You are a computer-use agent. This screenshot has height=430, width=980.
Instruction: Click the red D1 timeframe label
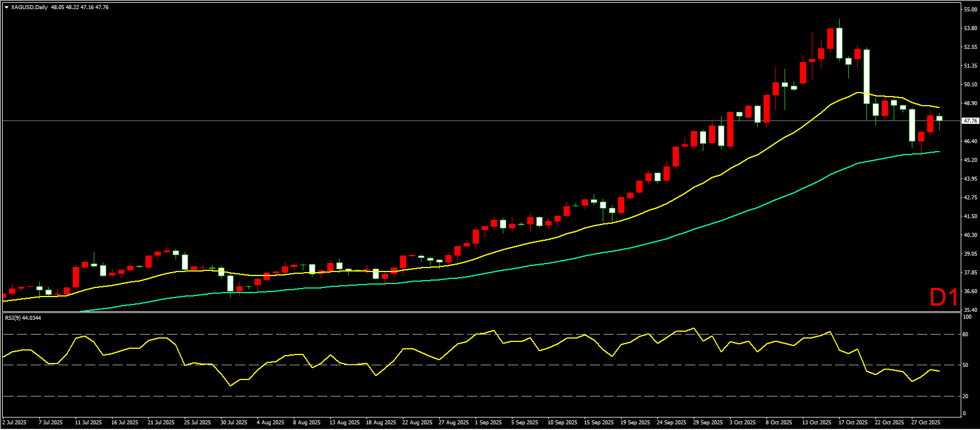pos(943,297)
